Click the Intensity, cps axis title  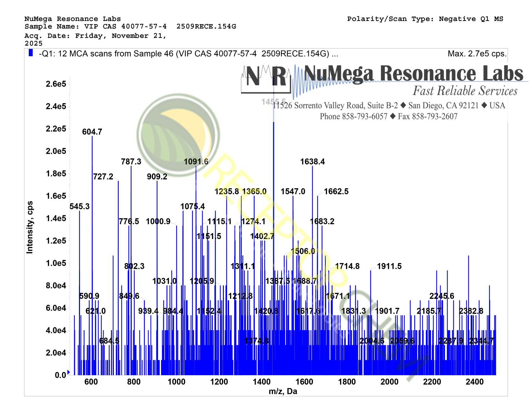tap(30, 227)
